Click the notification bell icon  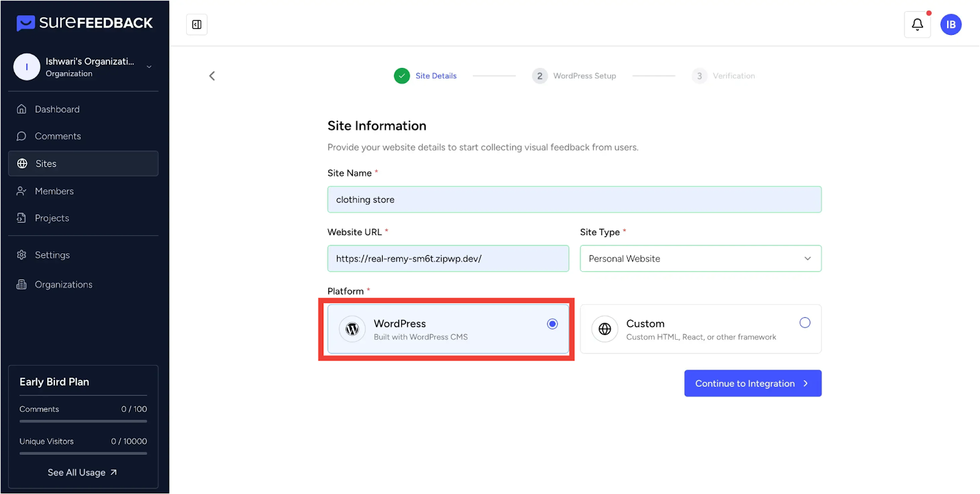click(917, 24)
